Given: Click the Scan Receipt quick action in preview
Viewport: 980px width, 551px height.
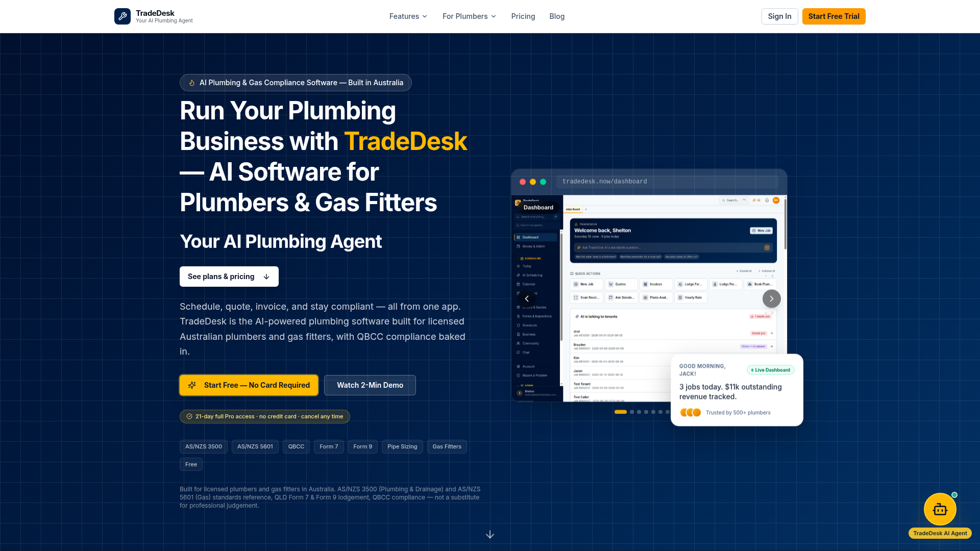Looking at the screenshot, I should pos(586,297).
